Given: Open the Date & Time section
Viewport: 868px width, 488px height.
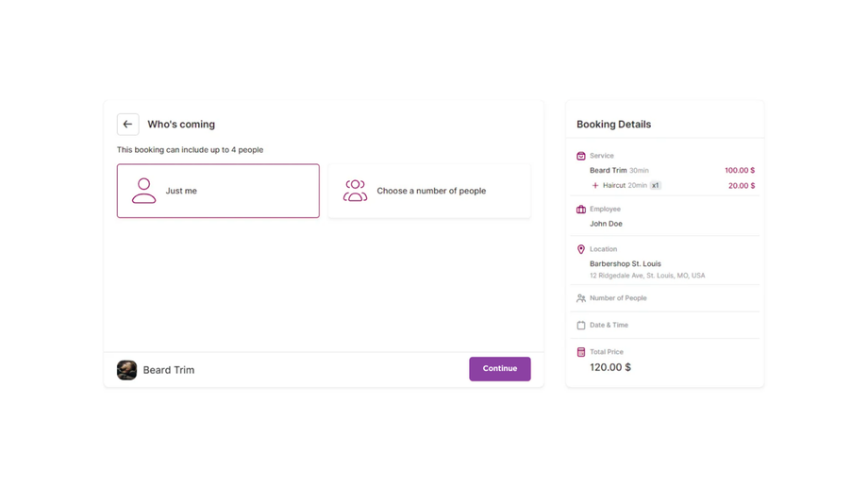Looking at the screenshot, I should tap(609, 325).
